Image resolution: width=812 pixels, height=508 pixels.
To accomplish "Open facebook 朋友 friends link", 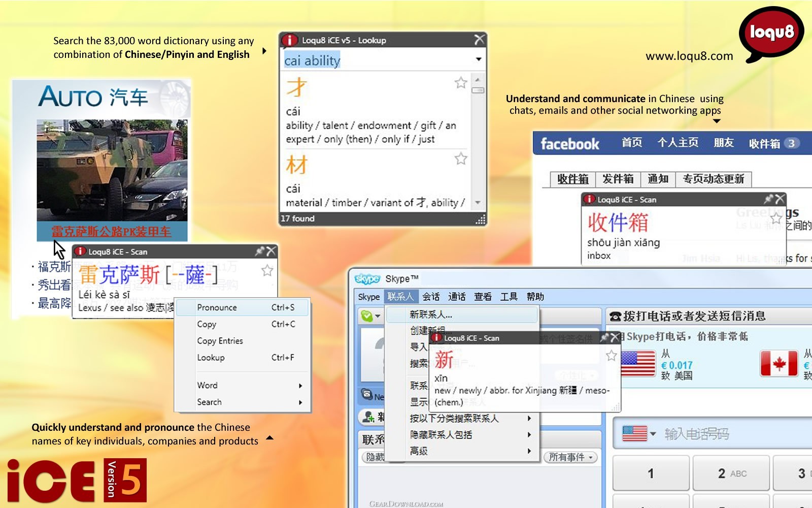I will click(724, 143).
